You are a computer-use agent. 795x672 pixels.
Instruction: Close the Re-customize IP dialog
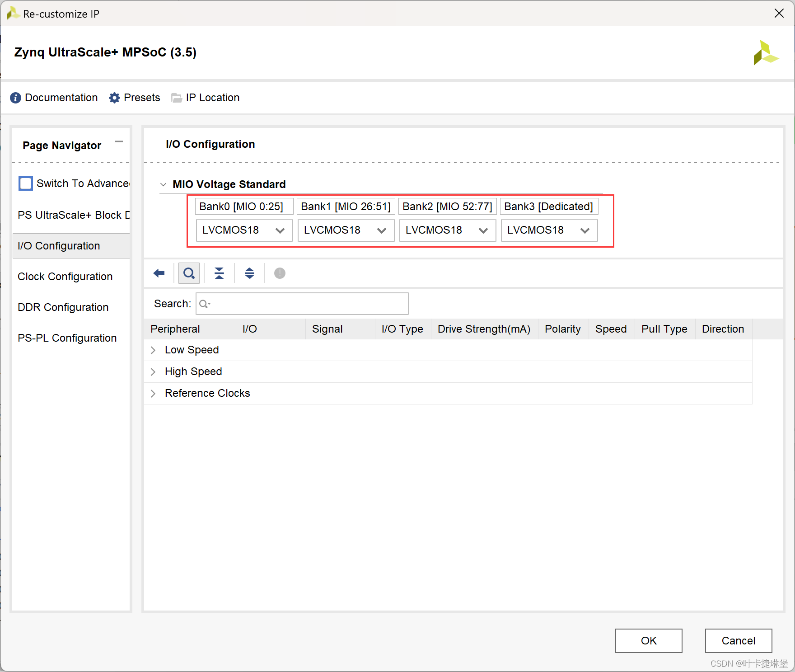pos(779,14)
